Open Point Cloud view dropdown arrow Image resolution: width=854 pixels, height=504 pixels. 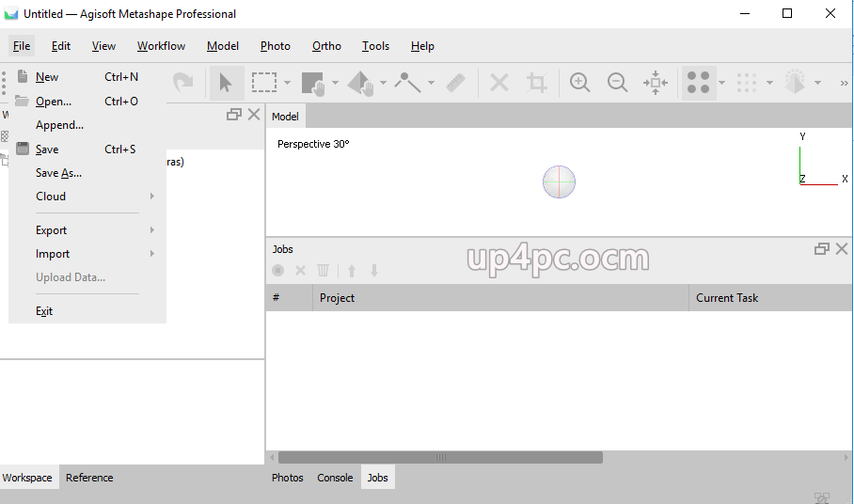coord(721,84)
